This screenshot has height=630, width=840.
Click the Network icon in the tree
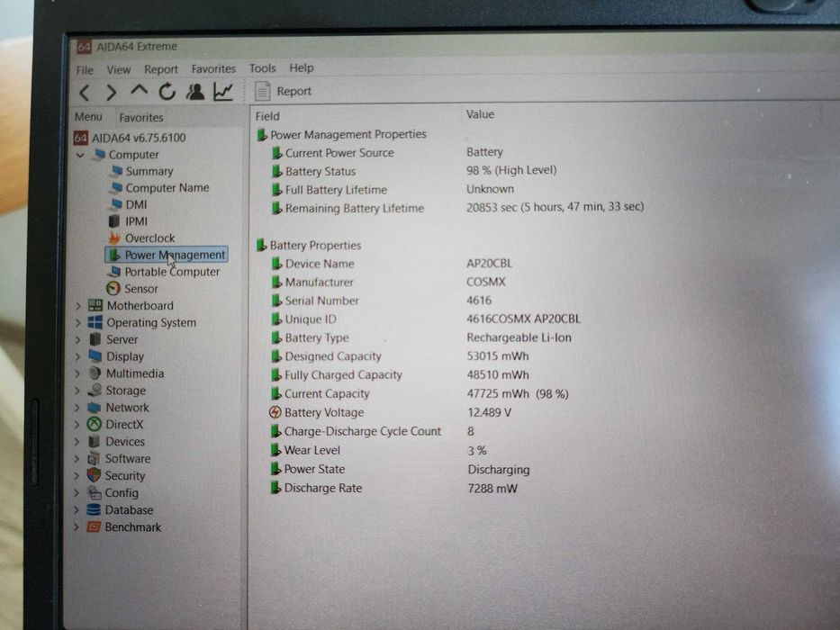coord(95,408)
